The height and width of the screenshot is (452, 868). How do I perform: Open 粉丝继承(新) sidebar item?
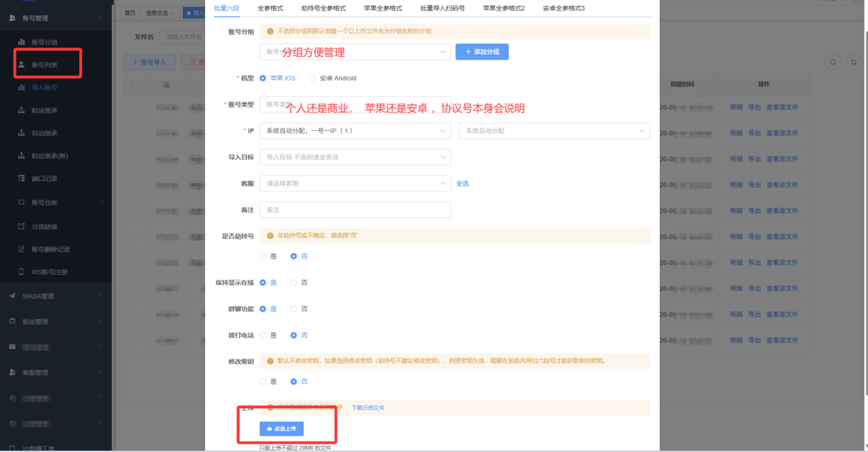click(x=49, y=156)
